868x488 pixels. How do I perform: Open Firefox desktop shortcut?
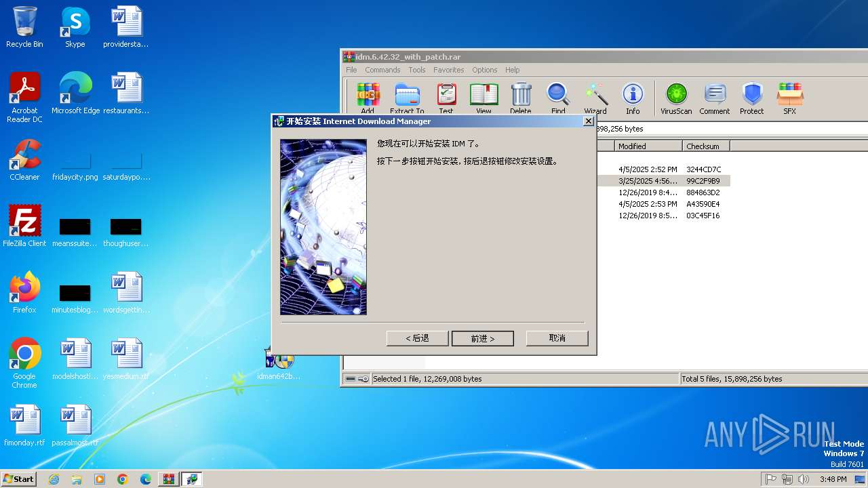point(24,292)
